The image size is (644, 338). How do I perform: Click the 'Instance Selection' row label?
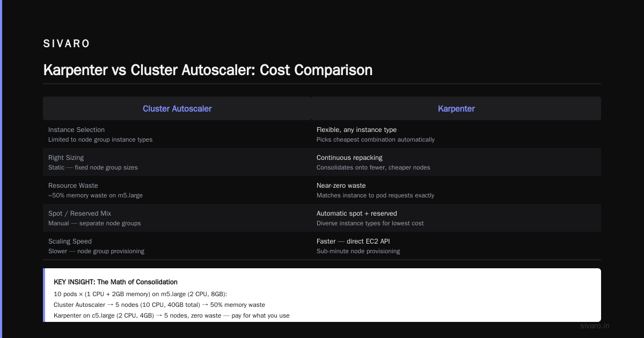pos(76,130)
